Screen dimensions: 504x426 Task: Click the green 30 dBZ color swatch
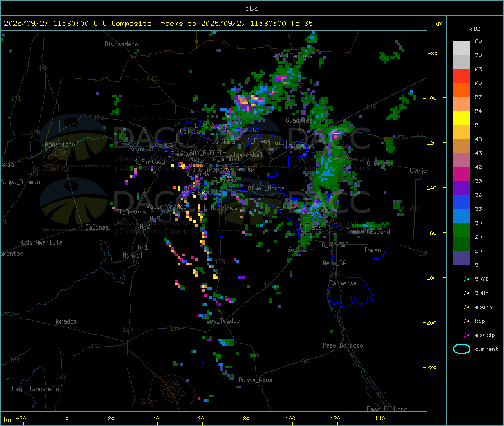click(x=461, y=230)
